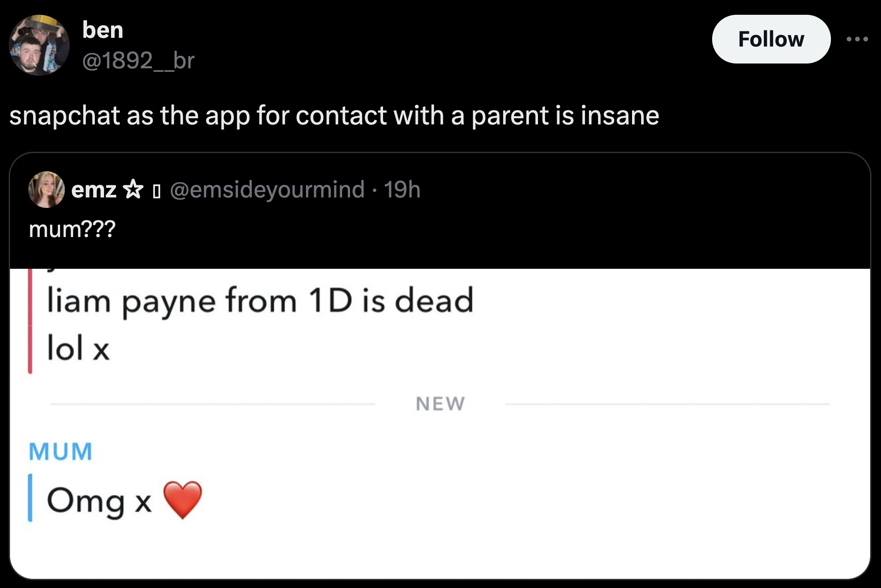Image resolution: width=881 pixels, height=588 pixels.
Task: Open the @emsideyourmind handle
Action: (267, 190)
